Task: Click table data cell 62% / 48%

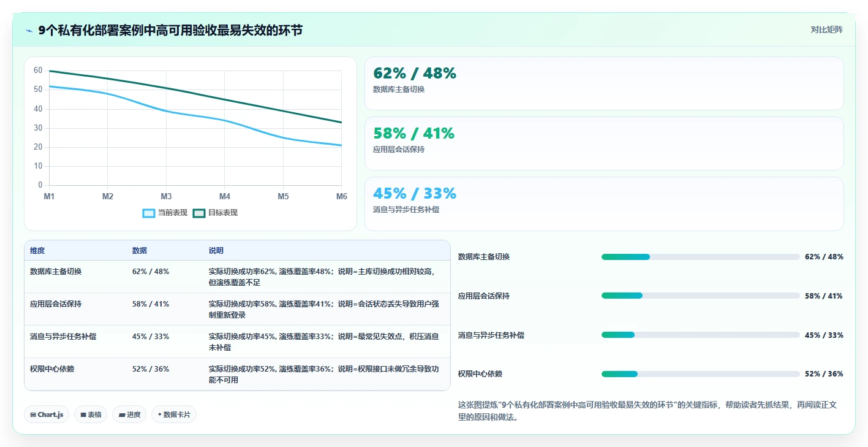Action: (151, 271)
